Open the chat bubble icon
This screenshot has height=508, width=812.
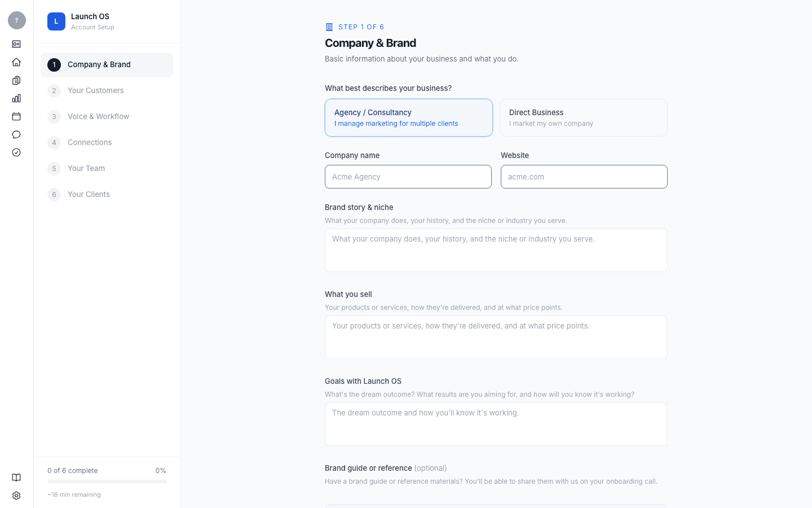pos(16,134)
